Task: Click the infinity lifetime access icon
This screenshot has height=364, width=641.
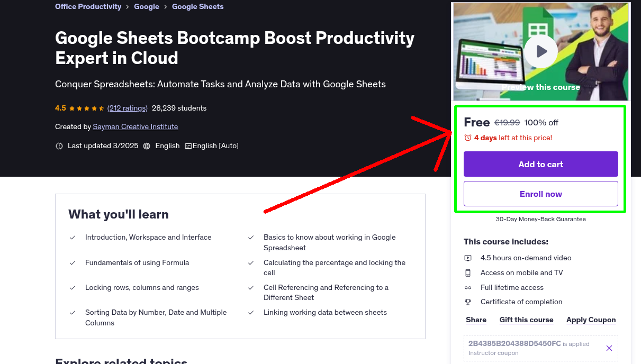Action: pyautogui.click(x=468, y=288)
